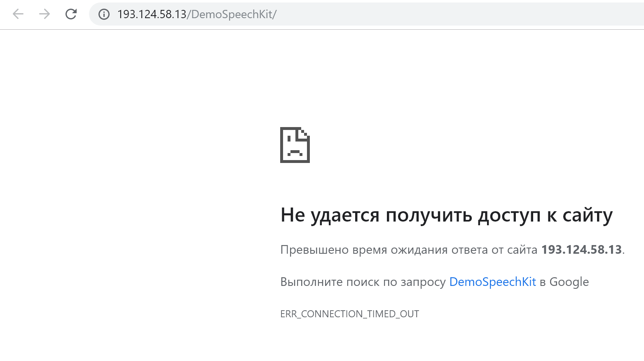Click the ERR_CONNECTION_TIMED_OUT error code
644x361 pixels.
(x=350, y=314)
